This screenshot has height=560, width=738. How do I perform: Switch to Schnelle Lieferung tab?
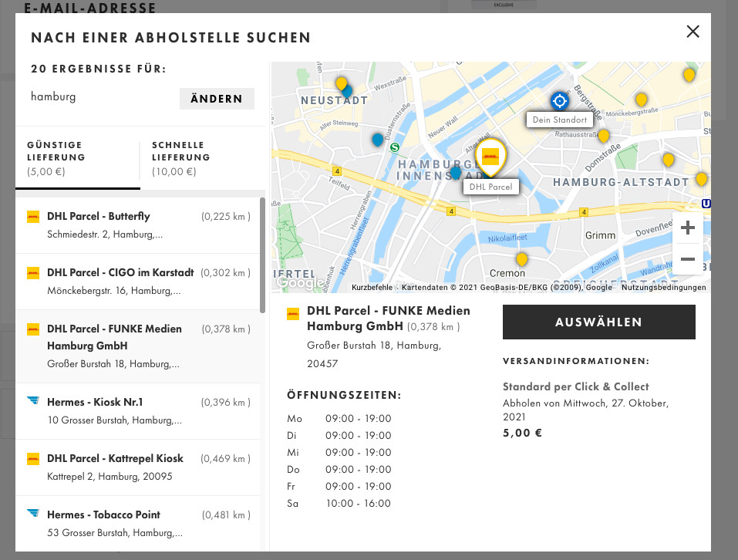pos(202,158)
